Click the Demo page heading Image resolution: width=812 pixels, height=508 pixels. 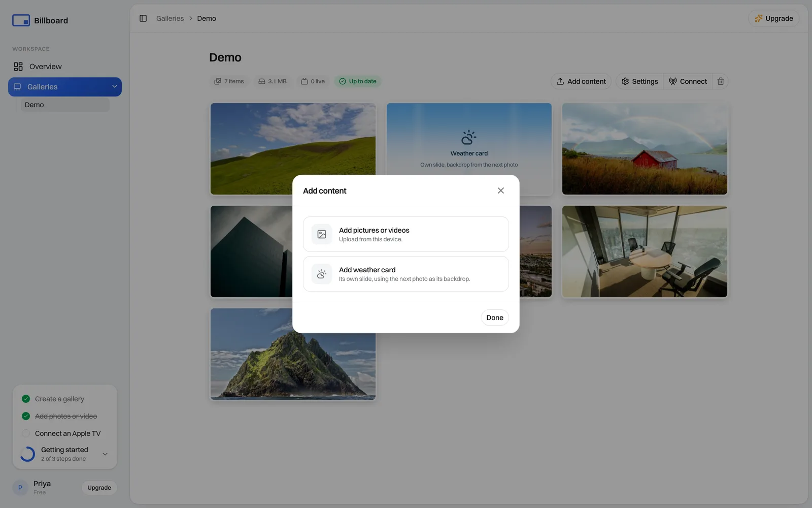pyautogui.click(x=225, y=57)
